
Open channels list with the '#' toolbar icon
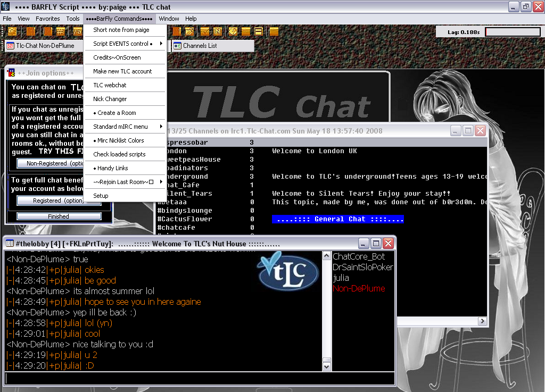point(61,31)
